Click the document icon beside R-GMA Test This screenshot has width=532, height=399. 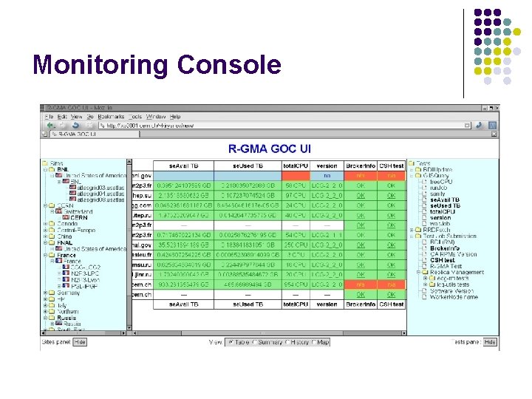coord(424,266)
